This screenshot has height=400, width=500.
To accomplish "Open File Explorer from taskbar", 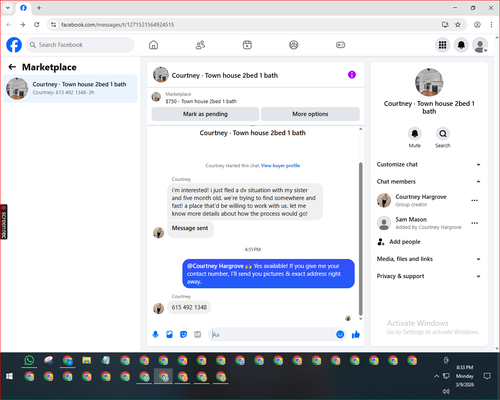I will pos(87,360).
